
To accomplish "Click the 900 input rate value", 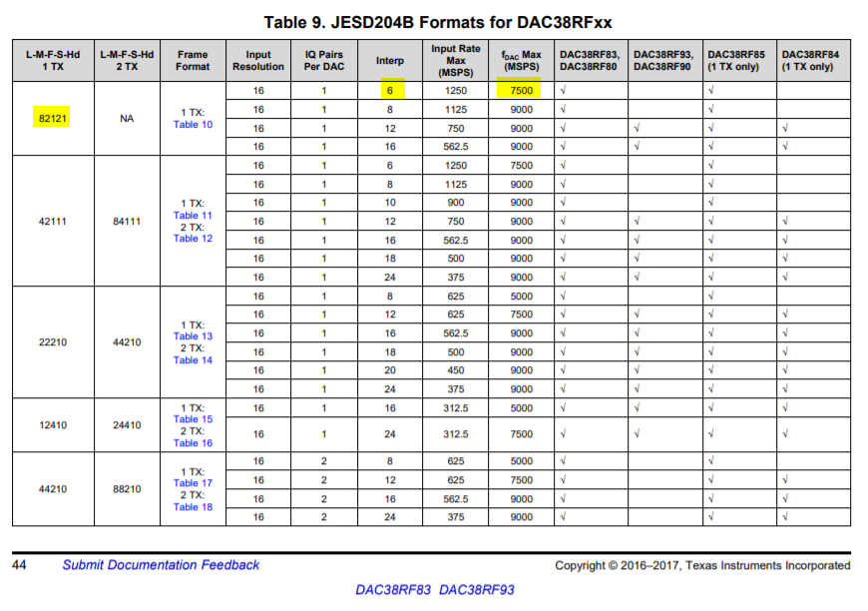I will (456, 203).
